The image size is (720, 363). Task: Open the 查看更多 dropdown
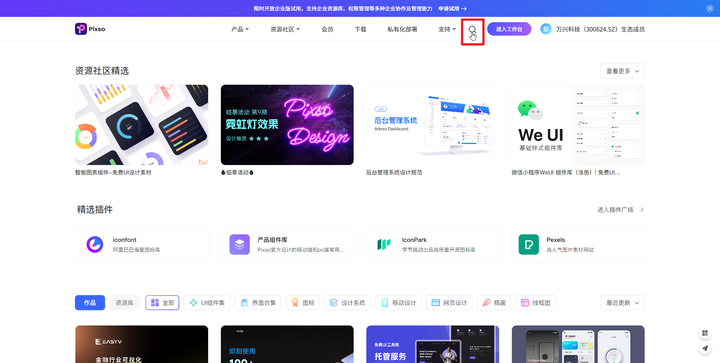coord(622,71)
